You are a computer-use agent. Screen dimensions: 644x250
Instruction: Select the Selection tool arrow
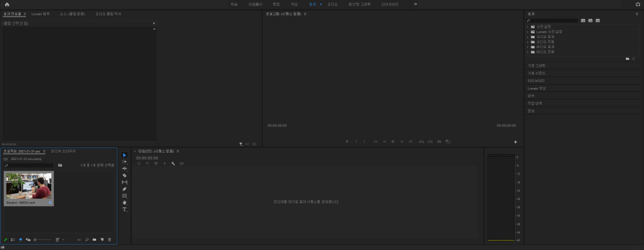[125, 155]
